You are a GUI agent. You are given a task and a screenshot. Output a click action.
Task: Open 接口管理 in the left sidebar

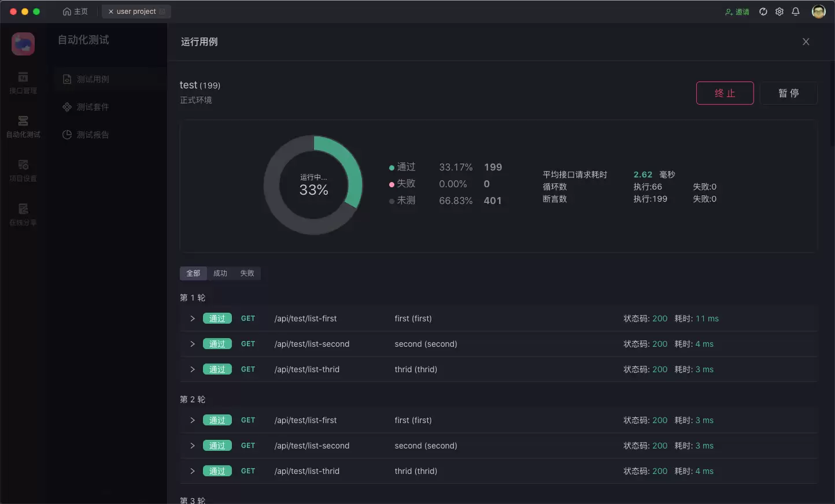(23, 83)
